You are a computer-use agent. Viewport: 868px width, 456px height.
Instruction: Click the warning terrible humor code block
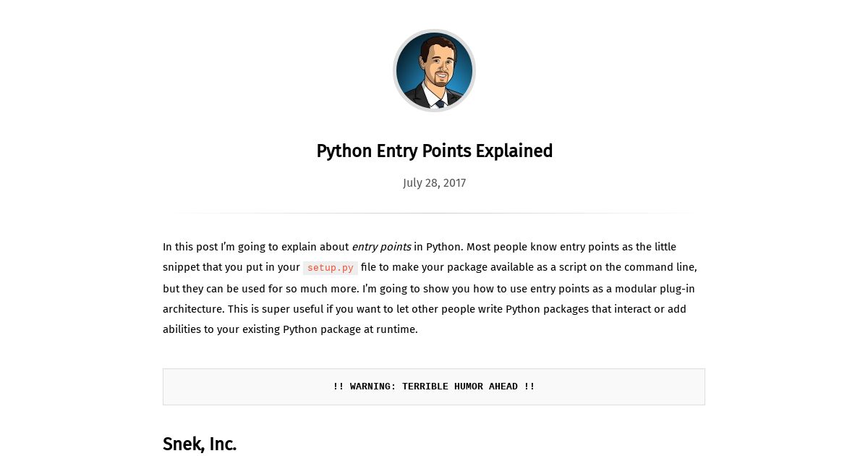coord(434,387)
